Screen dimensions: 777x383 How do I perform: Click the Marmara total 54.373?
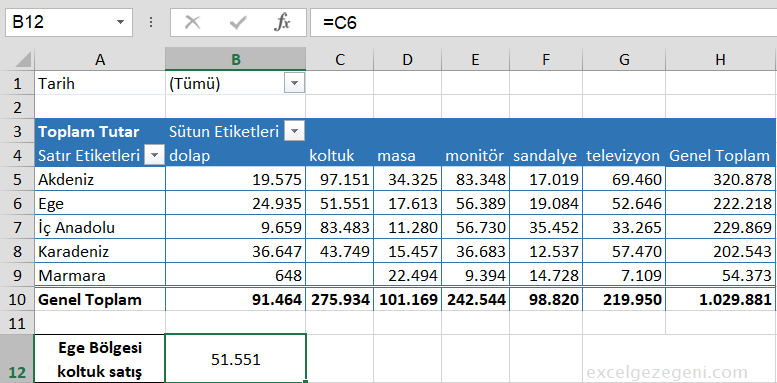pos(721,275)
